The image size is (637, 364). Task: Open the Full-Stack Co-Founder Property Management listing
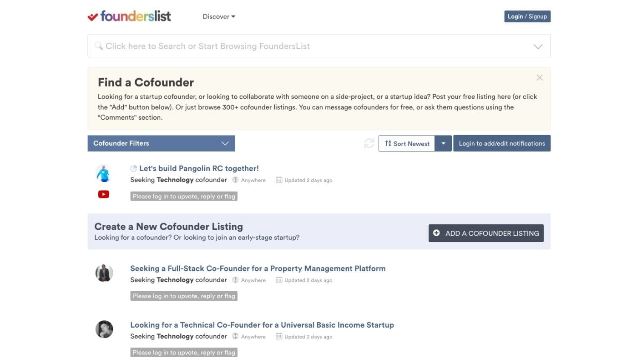pyautogui.click(x=258, y=268)
